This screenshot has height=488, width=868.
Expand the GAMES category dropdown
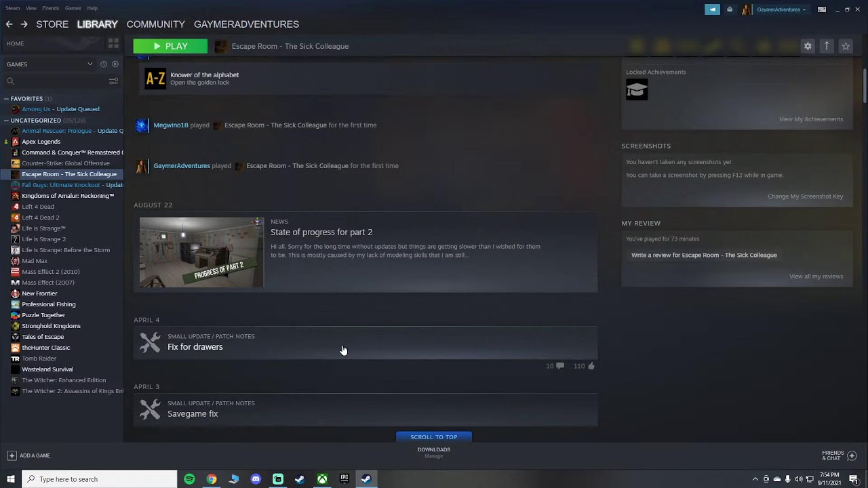(x=90, y=64)
